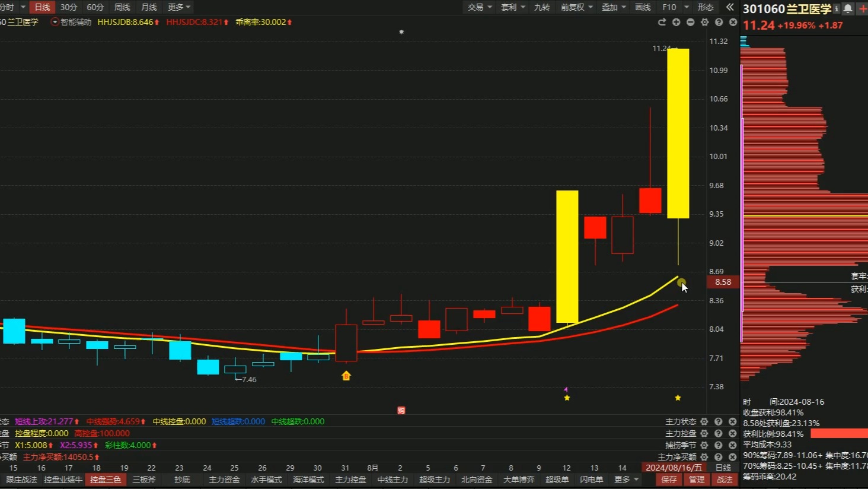The image size is (868, 489).
Task: Select the 三板斧 indicator tab
Action: (x=144, y=480)
